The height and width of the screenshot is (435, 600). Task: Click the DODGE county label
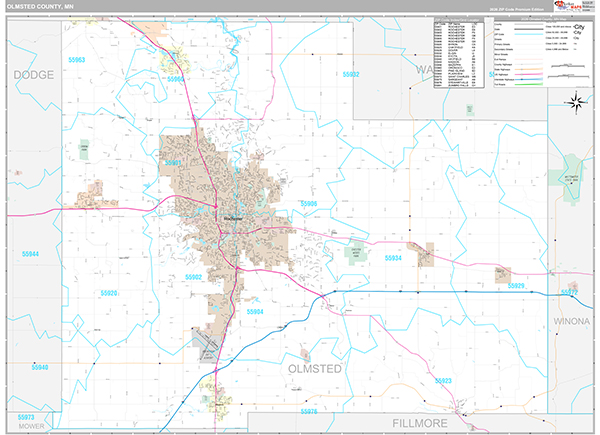point(32,75)
